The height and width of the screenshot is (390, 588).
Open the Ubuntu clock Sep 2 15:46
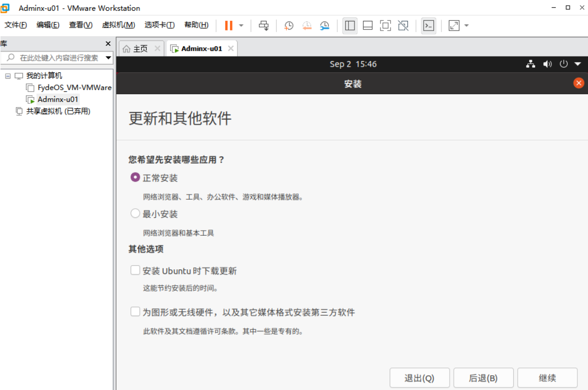click(x=353, y=64)
